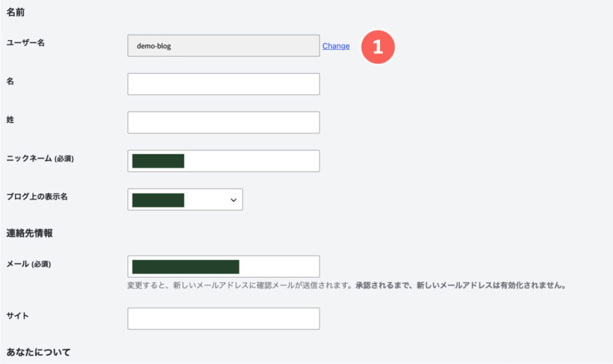The image size is (613, 364).
Task: Click the メール (必須) label
Action: 29,264
